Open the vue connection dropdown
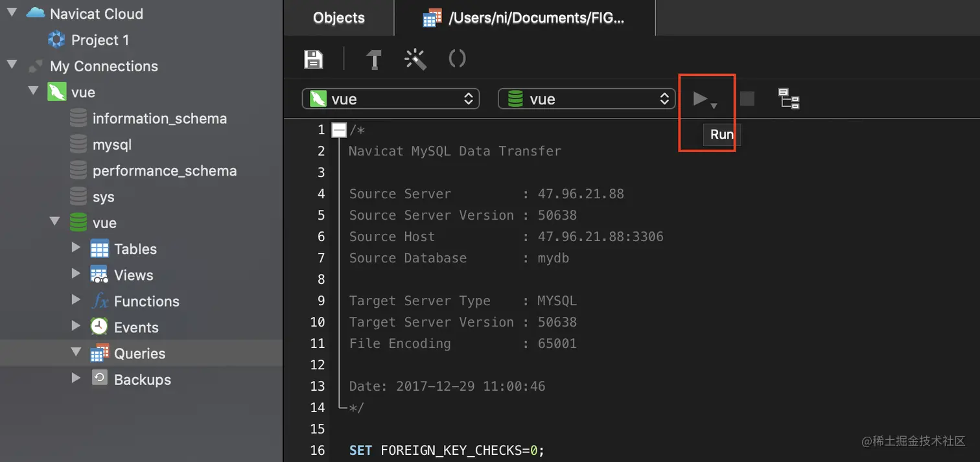980x462 pixels. point(391,99)
